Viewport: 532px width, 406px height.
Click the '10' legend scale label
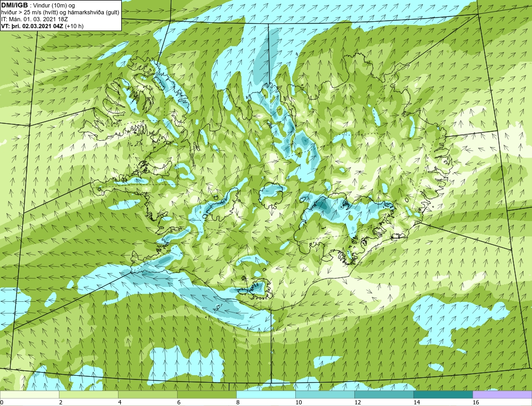[298, 402]
